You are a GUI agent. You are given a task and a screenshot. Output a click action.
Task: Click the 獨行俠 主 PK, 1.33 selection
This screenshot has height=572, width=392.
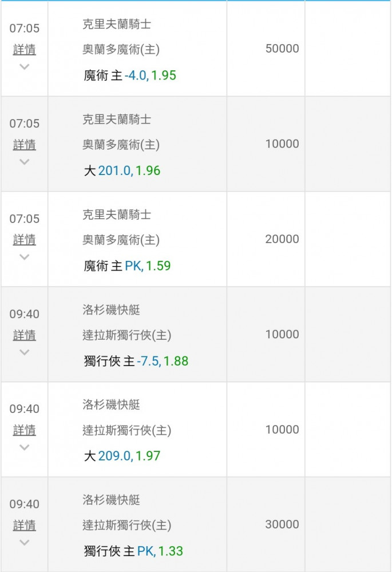pos(133,551)
